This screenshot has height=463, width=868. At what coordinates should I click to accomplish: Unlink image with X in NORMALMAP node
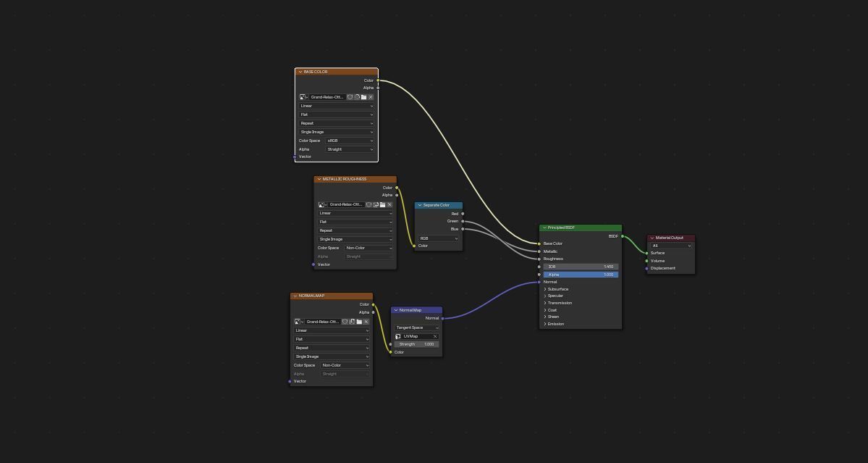tap(366, 322)
